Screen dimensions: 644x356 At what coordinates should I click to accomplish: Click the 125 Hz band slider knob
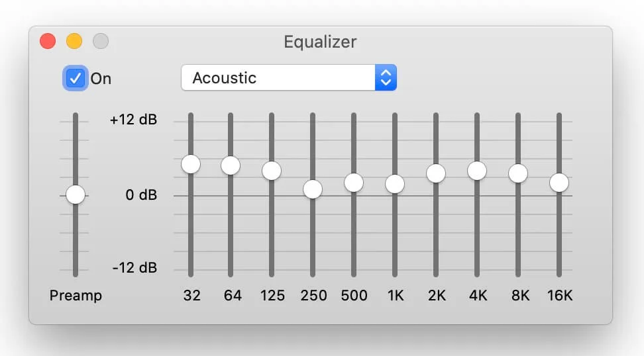pos(272,171)
